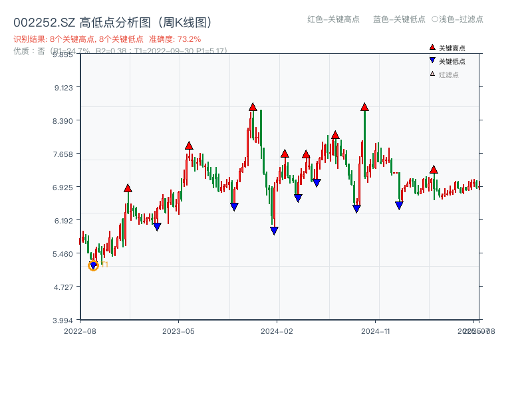Click the y-axis label 7.658
Viewport: 532px width, 399px height.
pos(63,154)
